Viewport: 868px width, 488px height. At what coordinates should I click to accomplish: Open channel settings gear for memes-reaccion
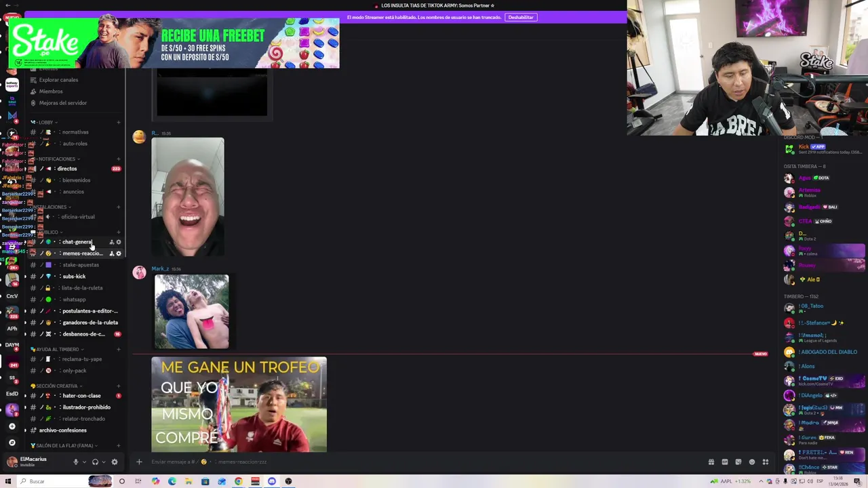point(119,253)
